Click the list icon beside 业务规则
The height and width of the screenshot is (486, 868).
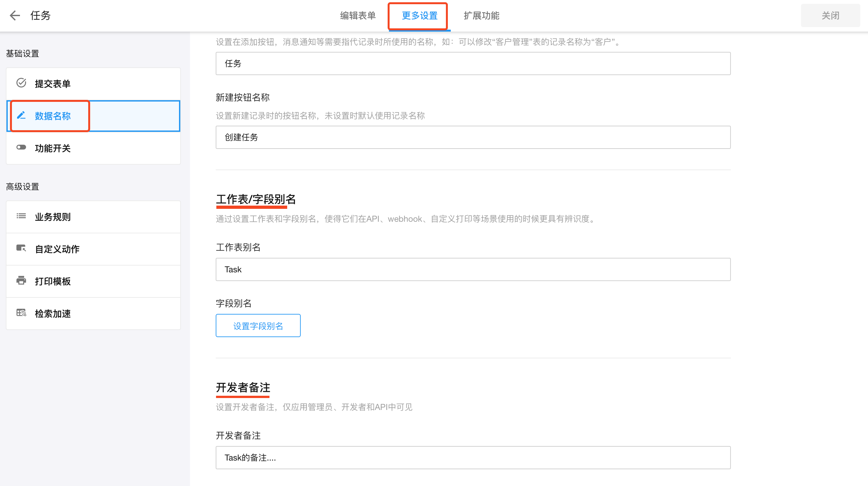point(21,216)
